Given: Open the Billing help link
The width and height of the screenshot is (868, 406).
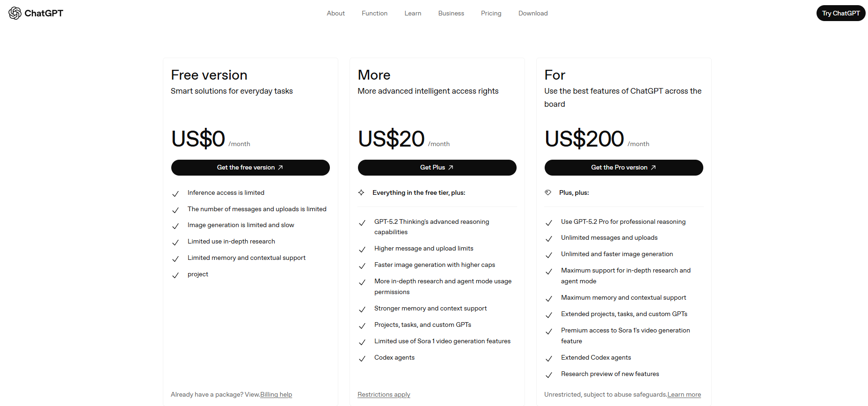Looking at the screenshot, I should 276,394.
